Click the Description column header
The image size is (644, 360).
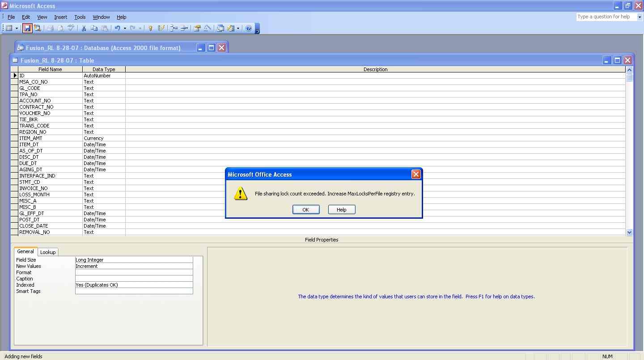pyautogui.click(x=375, y=69)
